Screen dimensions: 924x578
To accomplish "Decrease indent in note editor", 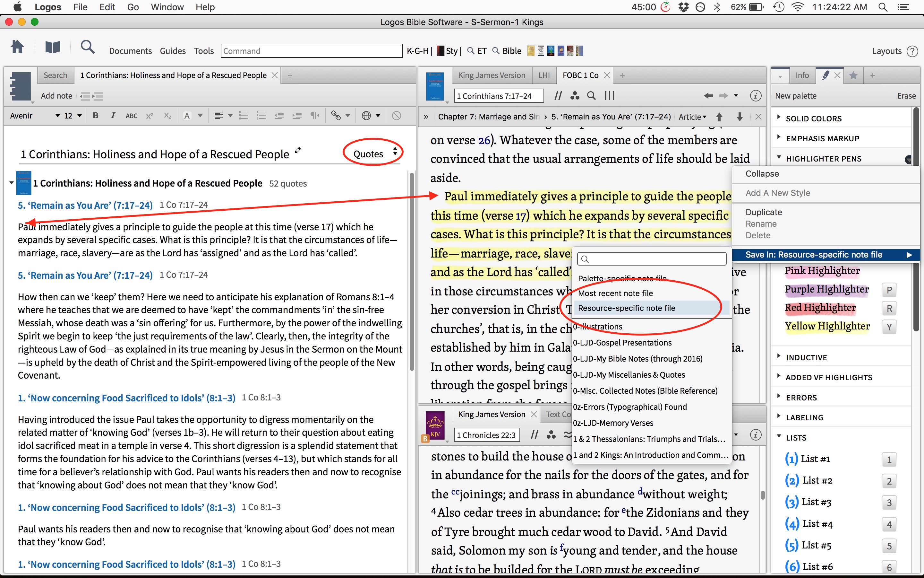I will (x=279, y=116).
